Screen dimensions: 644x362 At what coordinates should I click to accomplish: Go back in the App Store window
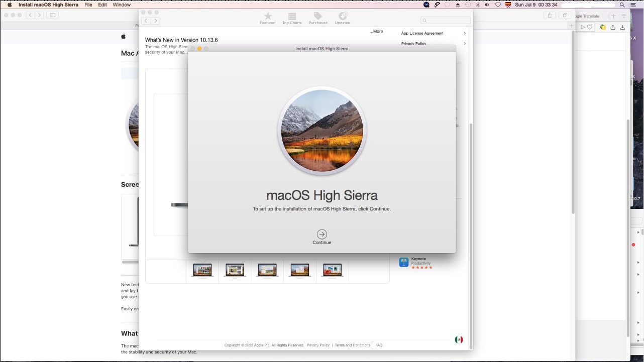tap(146, 21)
